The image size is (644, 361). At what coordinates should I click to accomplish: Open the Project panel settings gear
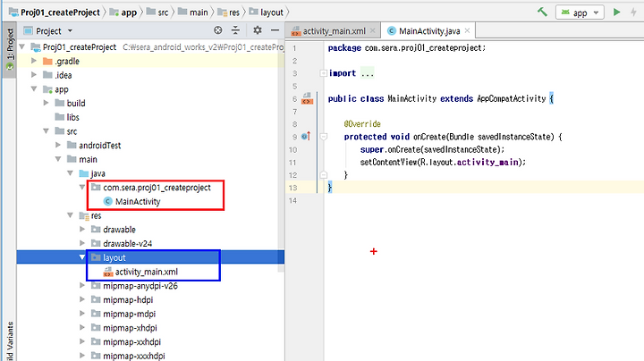pos(258,30)
